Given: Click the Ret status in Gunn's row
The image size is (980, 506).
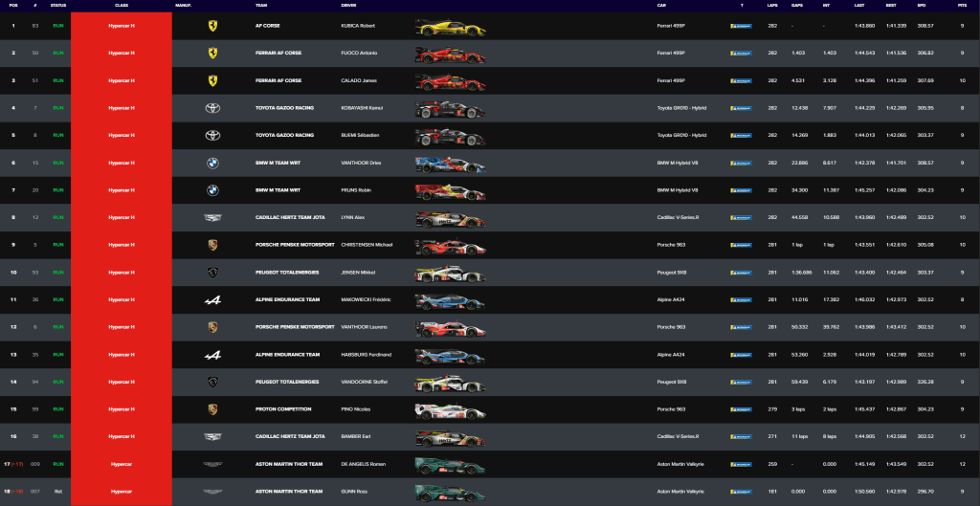Looking at the screenshot, I should click(x=58, y=492).
